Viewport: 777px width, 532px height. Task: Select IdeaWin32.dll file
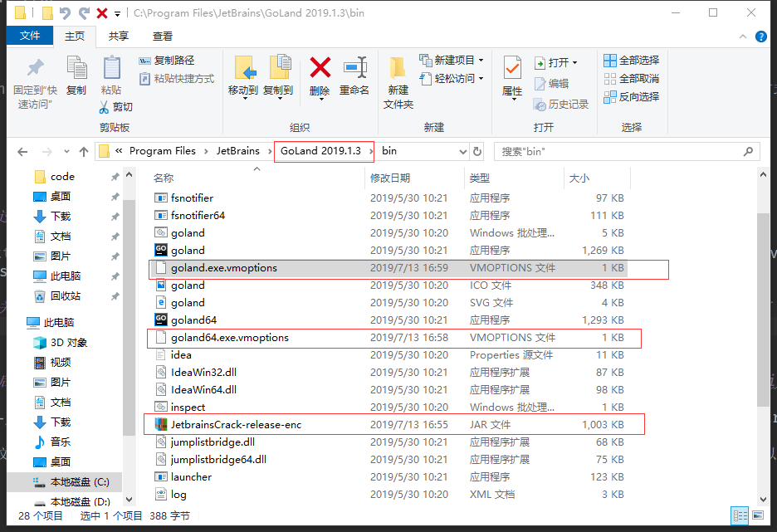coord(389,373)
